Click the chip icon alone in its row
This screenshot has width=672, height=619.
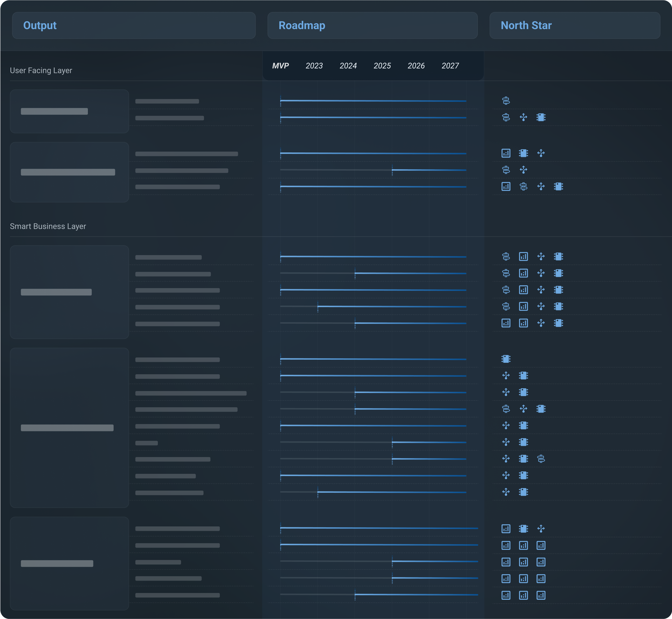(x=506, y=359)
